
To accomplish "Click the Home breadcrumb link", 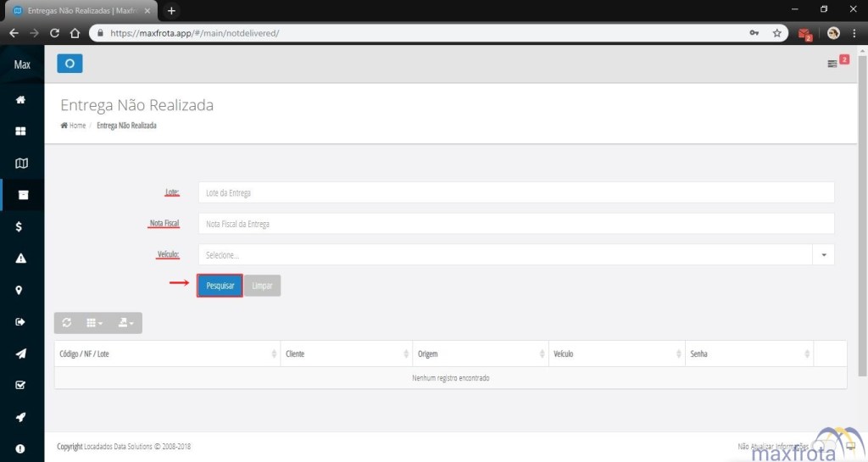I will [x=76, y=125].
